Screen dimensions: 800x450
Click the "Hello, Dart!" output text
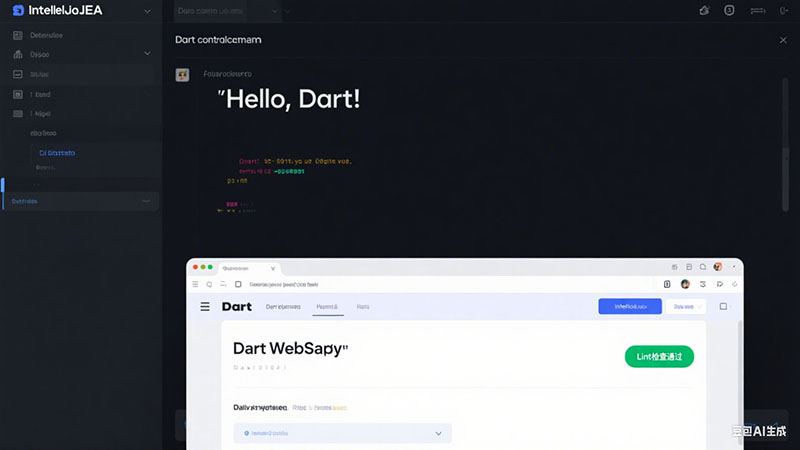pos(289,99)
